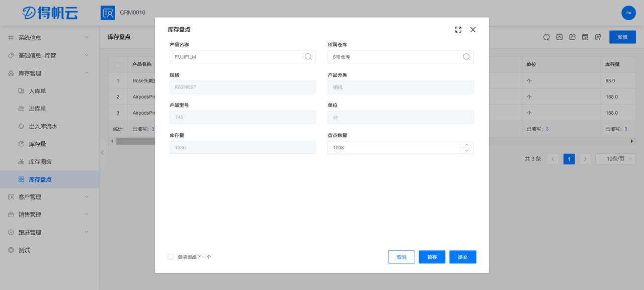644x290 pixels.
Task: Click the magnifier icon in 产品名称 field
Action: [x=308, y=57]
